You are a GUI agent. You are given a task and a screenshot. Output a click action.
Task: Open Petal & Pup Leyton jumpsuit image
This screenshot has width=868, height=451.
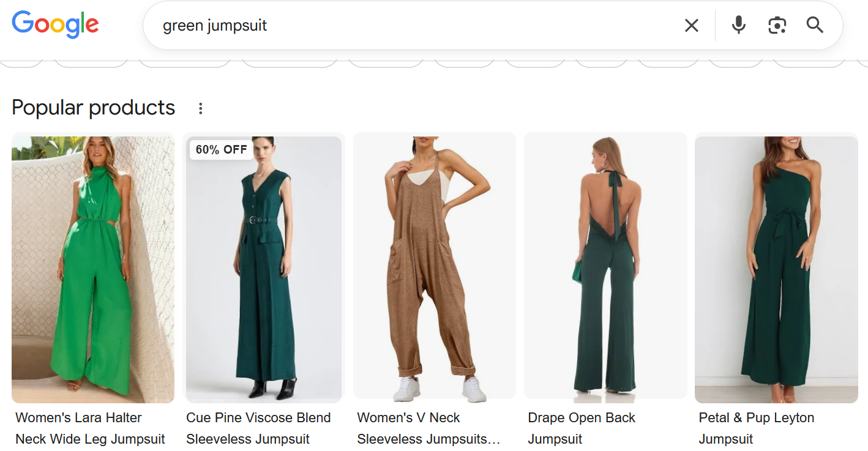click(776, 269)
